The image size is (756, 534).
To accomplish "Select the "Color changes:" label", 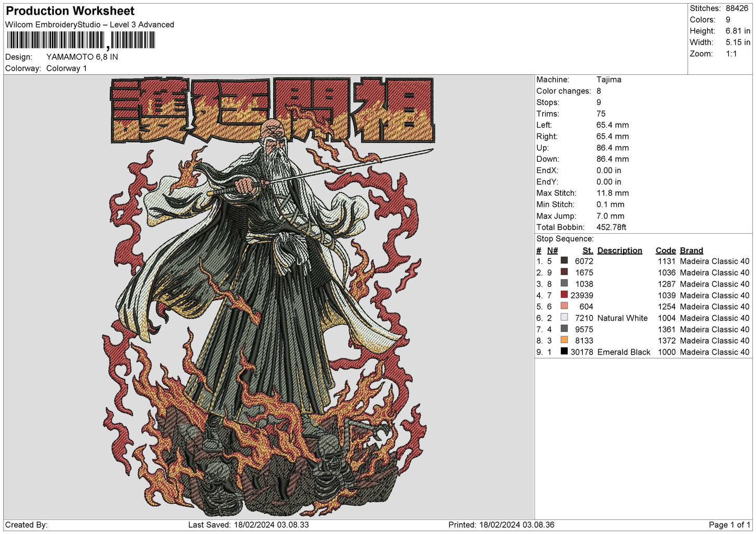I will (563, 91).
